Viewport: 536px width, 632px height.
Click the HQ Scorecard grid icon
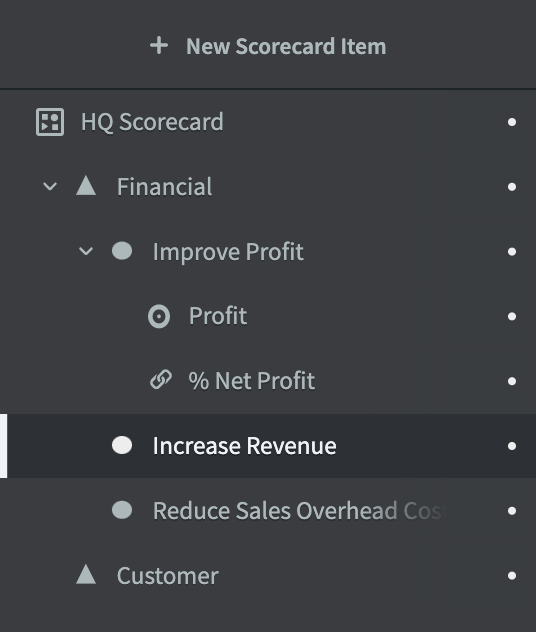50,122
